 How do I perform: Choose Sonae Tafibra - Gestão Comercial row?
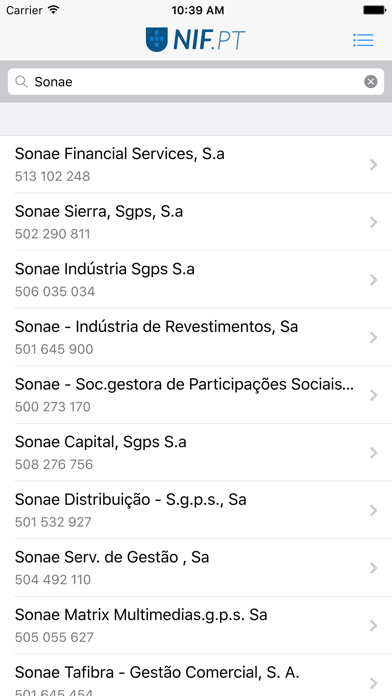(196, 676)
